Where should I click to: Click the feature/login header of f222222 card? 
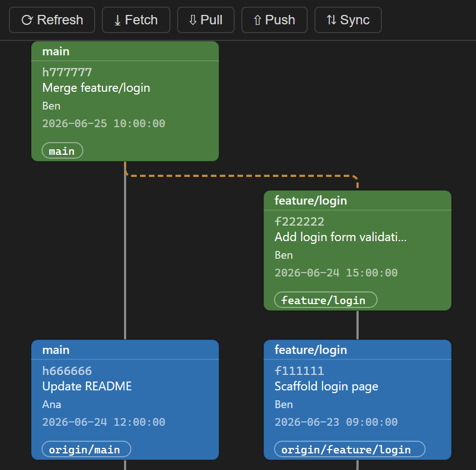click(358, 200)
